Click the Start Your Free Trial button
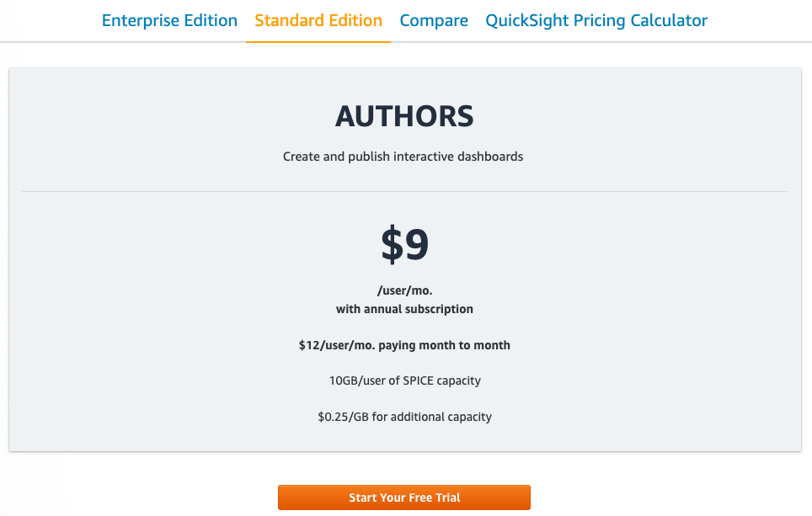 pos(404,497)
